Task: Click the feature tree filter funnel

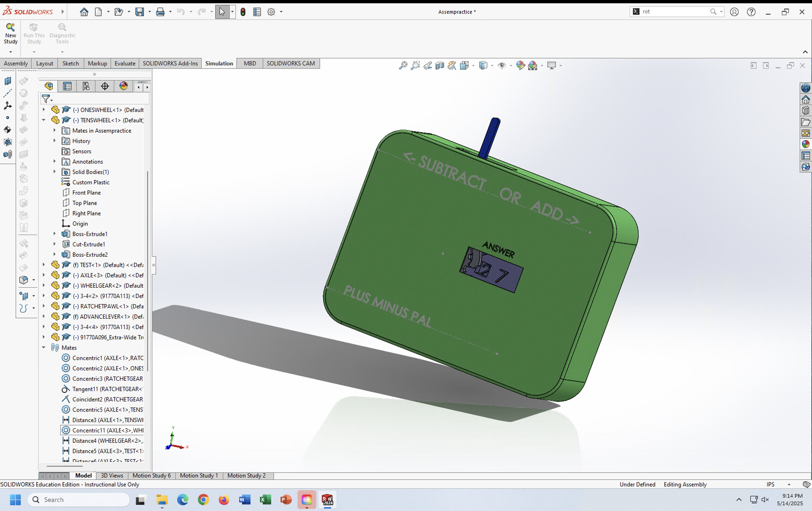Action: coord(46,99)
